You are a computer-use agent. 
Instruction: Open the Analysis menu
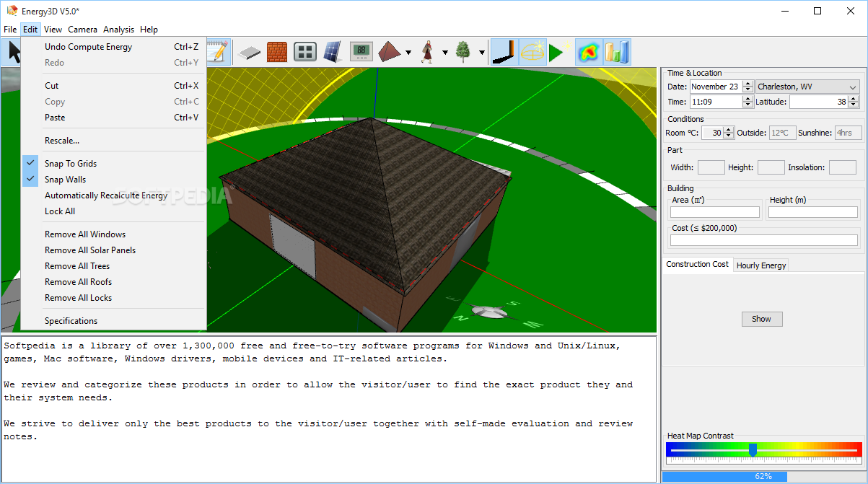tap(118, 30)
